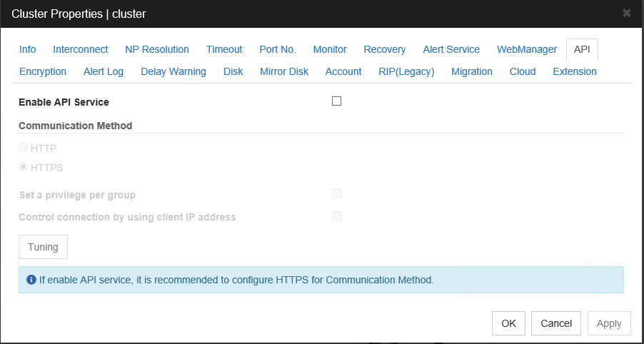This screenshot has width=644, height=344.
Task: Open the Encryption tab
Action: point(43,71)
